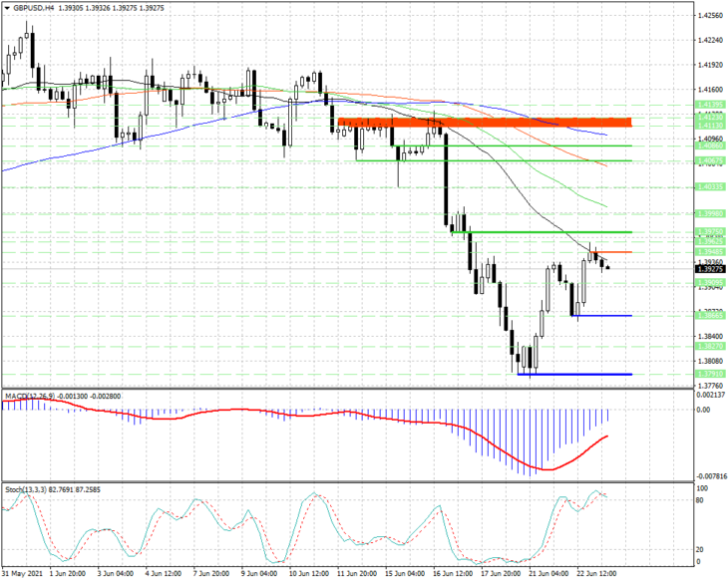Select the short orange line near 1.39485

pyautogui.click(x=610, y=252)
